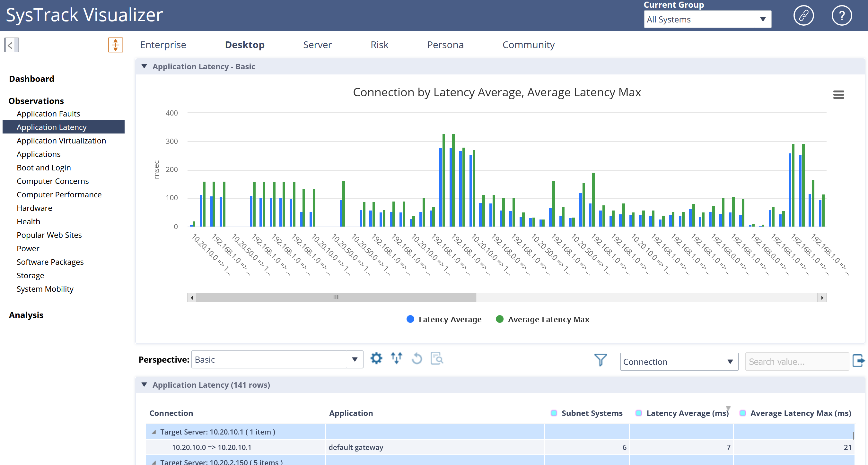Image resolution: width=868 pixels, height=465 pixels.
Task: Click the chart hamburger menu icon
Action: (838, 95)
